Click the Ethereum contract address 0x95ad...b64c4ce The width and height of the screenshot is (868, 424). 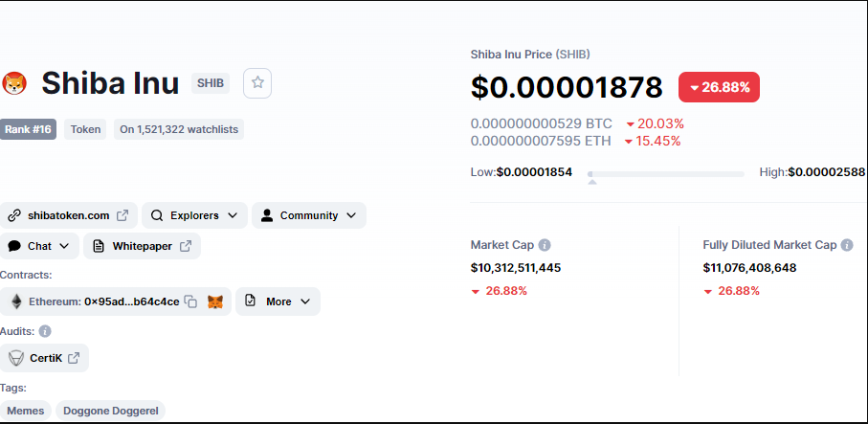132,301
